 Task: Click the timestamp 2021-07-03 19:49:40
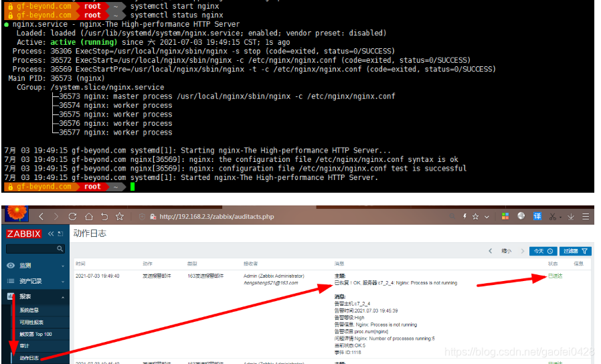point(97,276)
